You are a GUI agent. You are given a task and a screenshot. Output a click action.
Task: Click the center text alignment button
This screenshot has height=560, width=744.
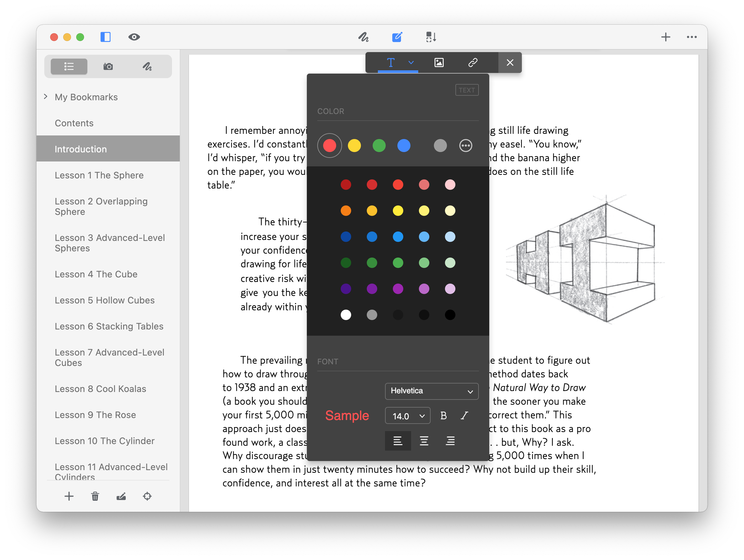pyautogui.click(x=424, y=441)
